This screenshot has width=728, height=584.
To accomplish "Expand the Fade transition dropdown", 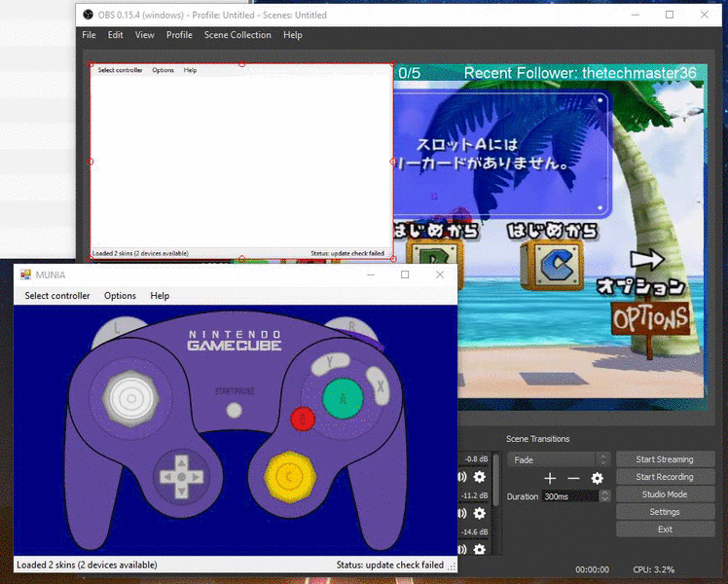I will [x=559, y=459].
